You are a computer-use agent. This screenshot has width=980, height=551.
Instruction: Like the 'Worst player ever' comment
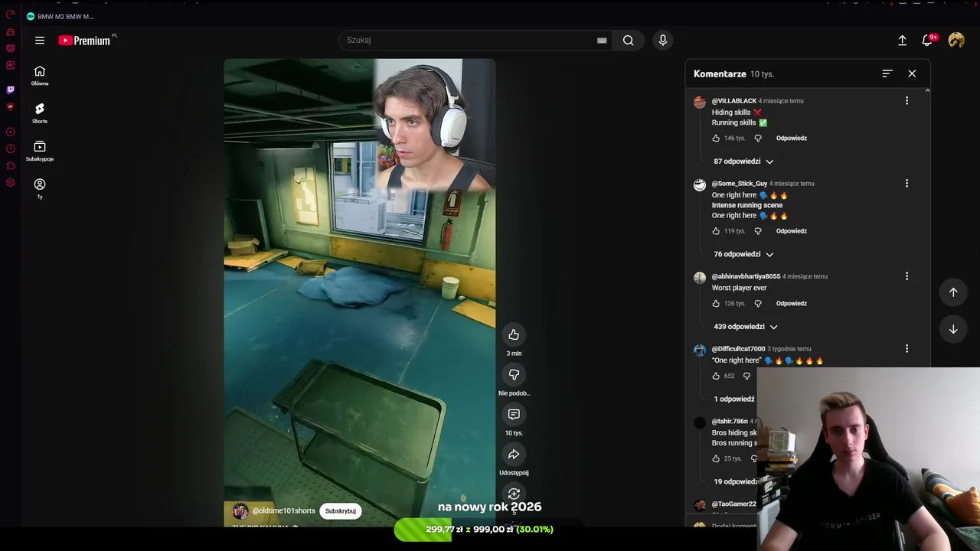pos(716,304)
